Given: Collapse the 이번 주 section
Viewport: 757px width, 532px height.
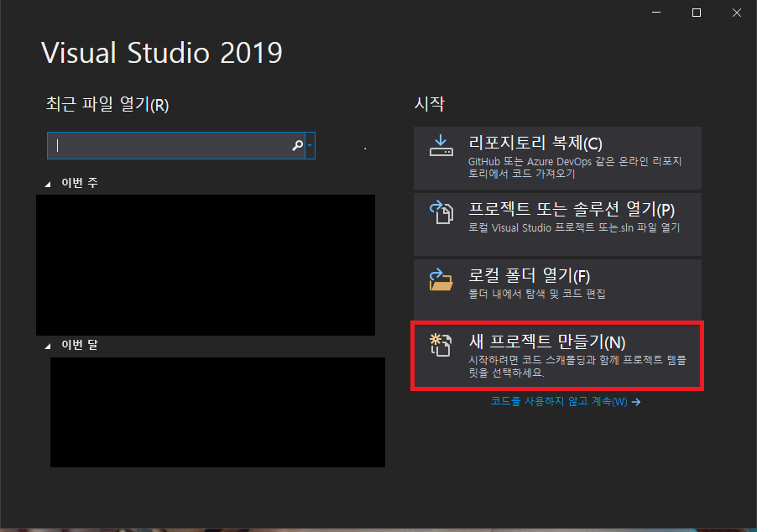Looking at the screenshot, I should [48, 184].
